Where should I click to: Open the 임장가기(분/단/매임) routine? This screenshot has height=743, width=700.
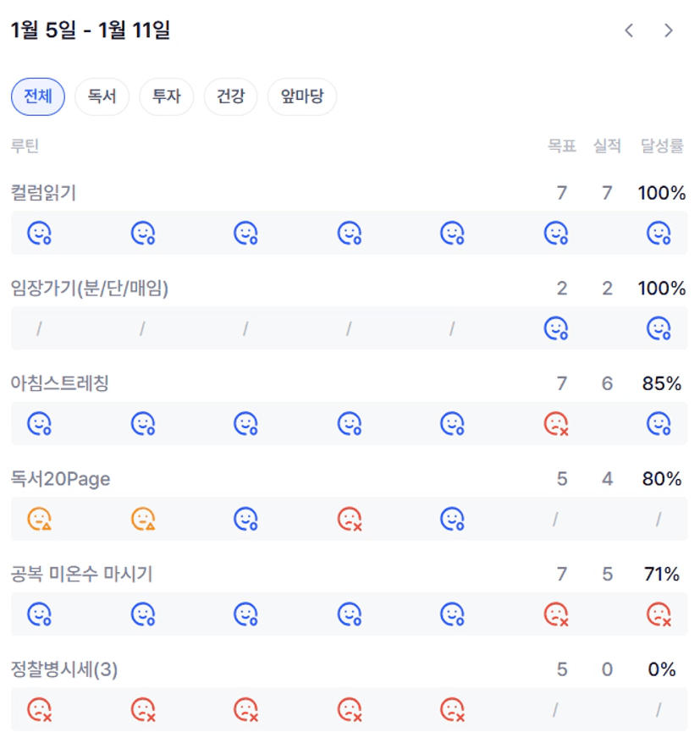(90, 289)
